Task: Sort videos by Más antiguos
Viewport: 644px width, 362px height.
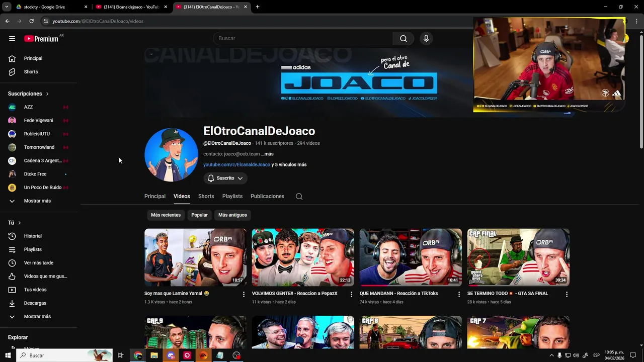Action: pos(232,215)
